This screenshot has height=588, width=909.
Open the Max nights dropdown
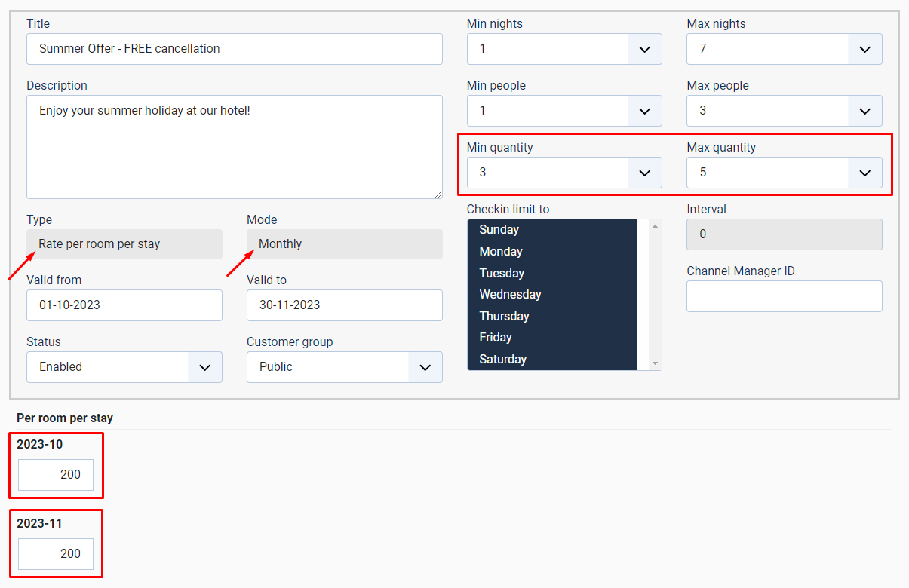pos(864,48)
